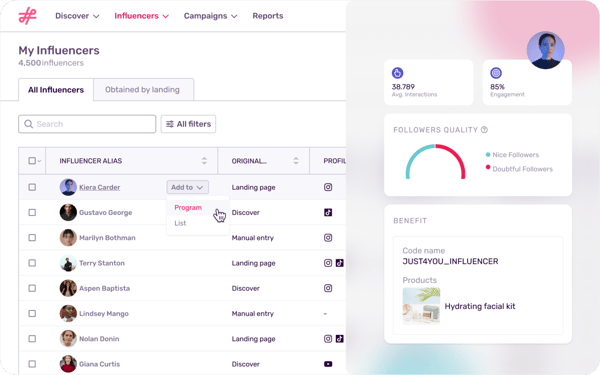
Task: Expand the Discover navigation dropdown
Action: (x=77, y=16)
